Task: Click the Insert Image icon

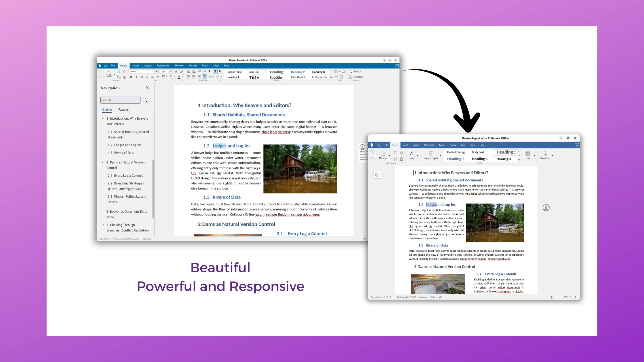Action: click(x=344, y=72)
